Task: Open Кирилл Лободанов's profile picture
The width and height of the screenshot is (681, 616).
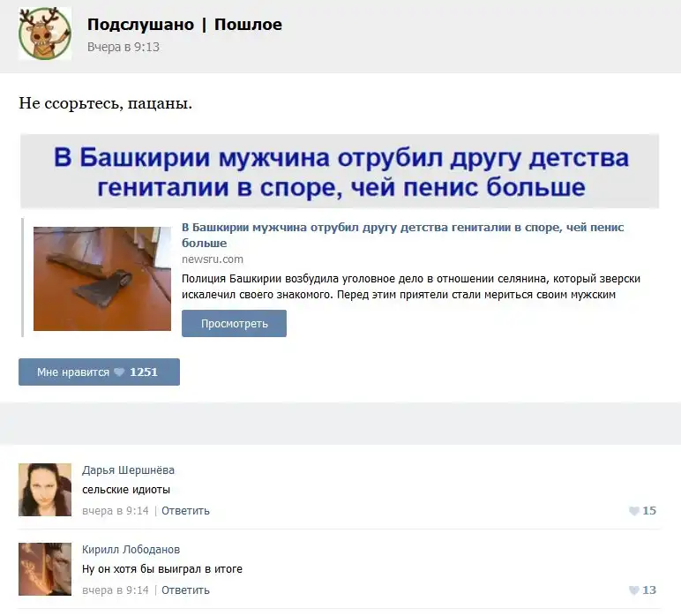Action: (x=45, y=569)
